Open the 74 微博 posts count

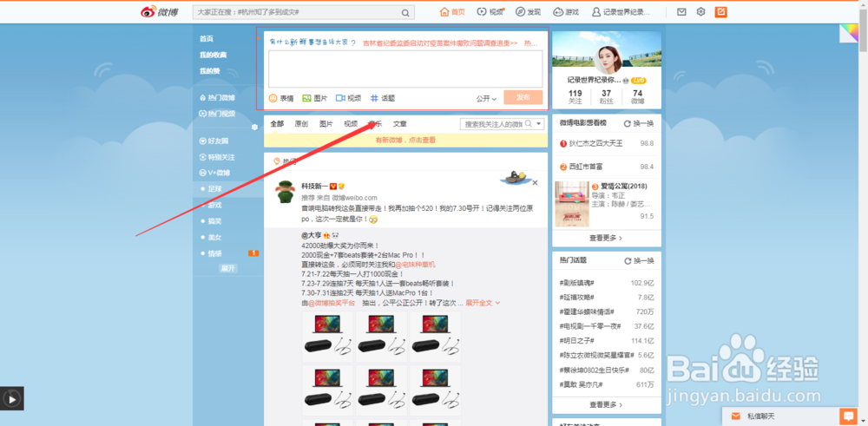tap(638, 97)
